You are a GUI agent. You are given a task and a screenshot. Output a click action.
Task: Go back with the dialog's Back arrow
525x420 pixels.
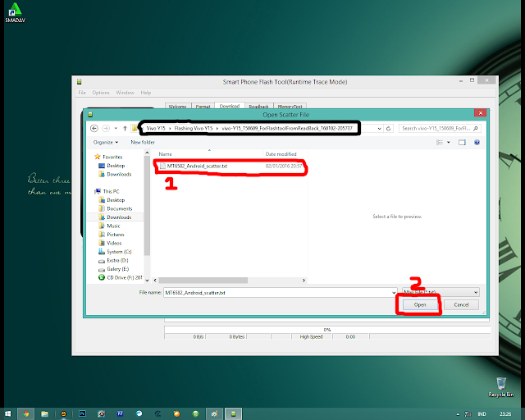[x=94, y=128]
